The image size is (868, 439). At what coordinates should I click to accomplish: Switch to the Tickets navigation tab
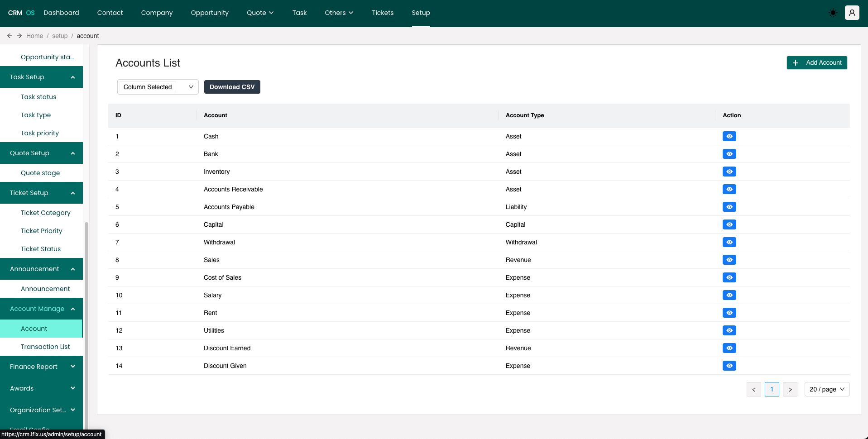coord(383,13)
